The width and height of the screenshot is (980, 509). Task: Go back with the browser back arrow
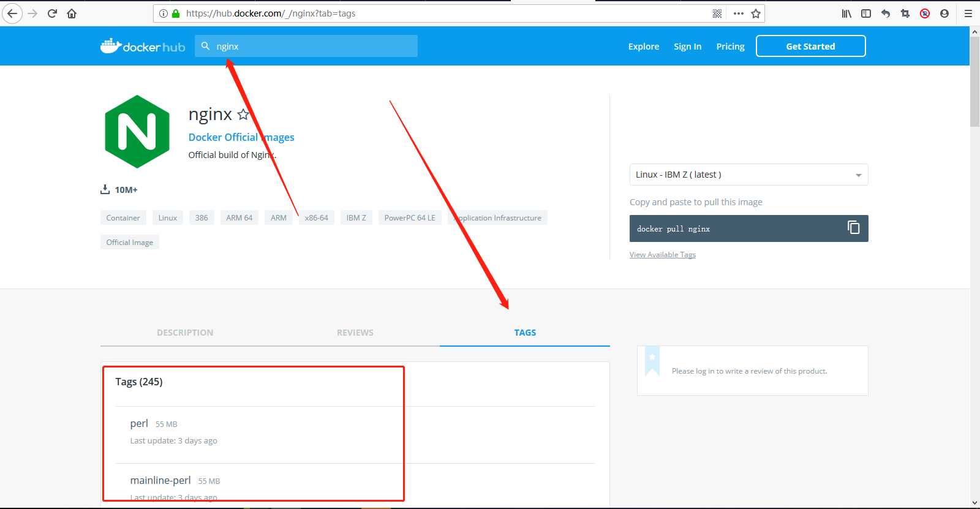pos(12,13)
